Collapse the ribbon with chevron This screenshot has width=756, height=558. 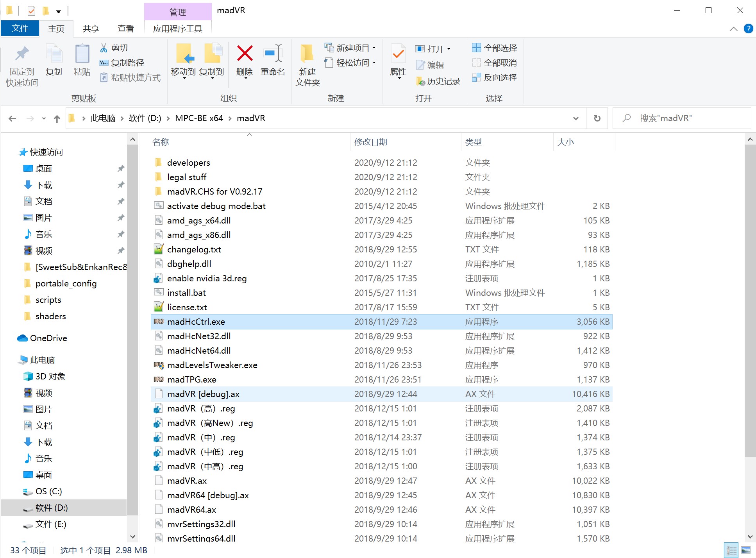tap(733, 29)
